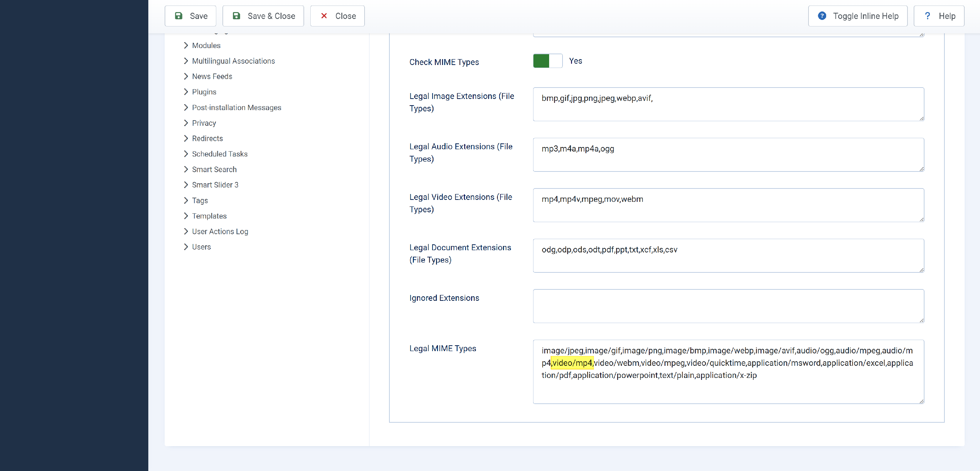
Task: Open the Scheduled Tasks menu item
Action: [x=220, y=154]
